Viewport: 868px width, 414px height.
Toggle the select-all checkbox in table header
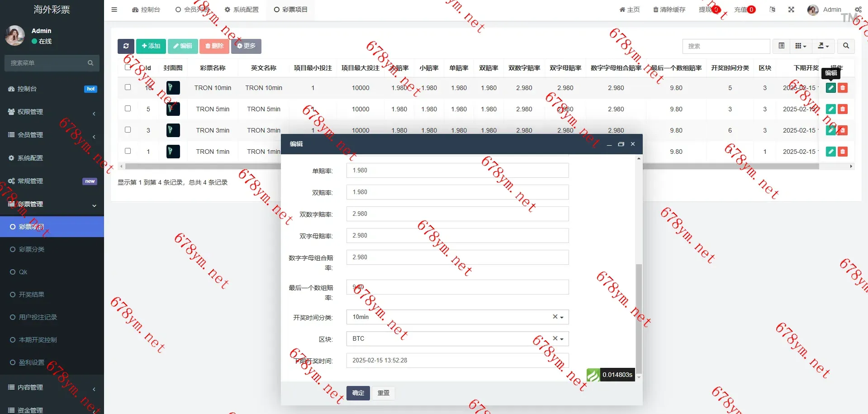pyautogui.click(x=128, y=67)
